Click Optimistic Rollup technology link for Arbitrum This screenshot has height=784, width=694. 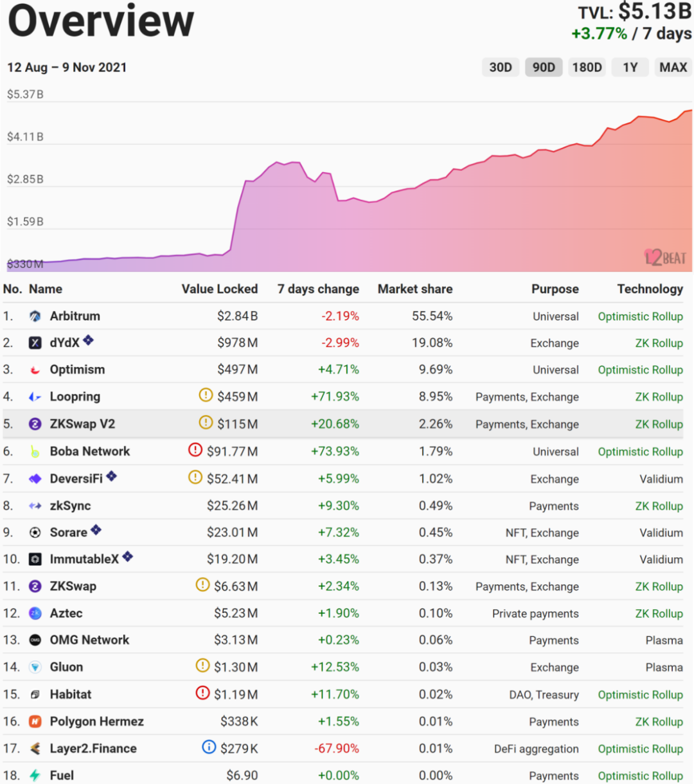[x=641, y=316]
